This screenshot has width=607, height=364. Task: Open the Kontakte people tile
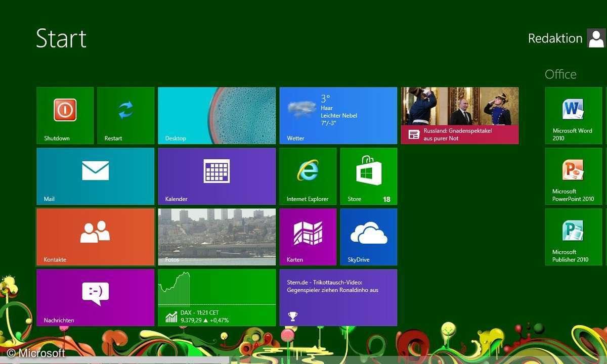96,237
